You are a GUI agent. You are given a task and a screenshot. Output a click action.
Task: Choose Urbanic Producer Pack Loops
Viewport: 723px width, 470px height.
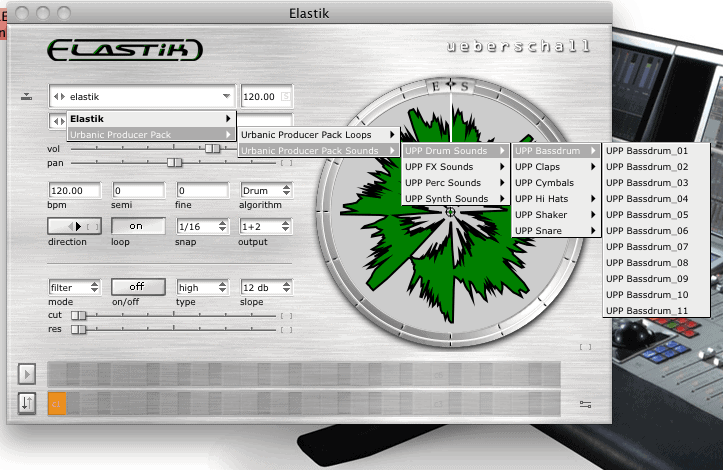click(x=320, y=134)
